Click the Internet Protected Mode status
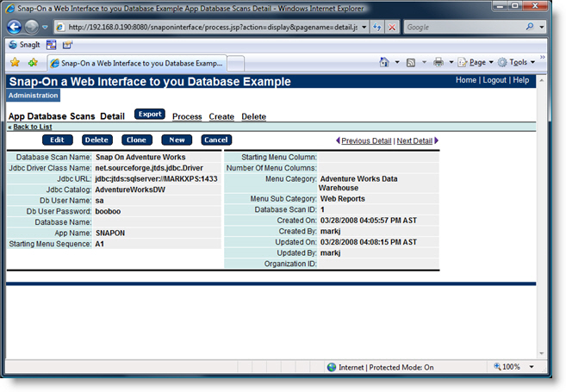 point(381,368)
